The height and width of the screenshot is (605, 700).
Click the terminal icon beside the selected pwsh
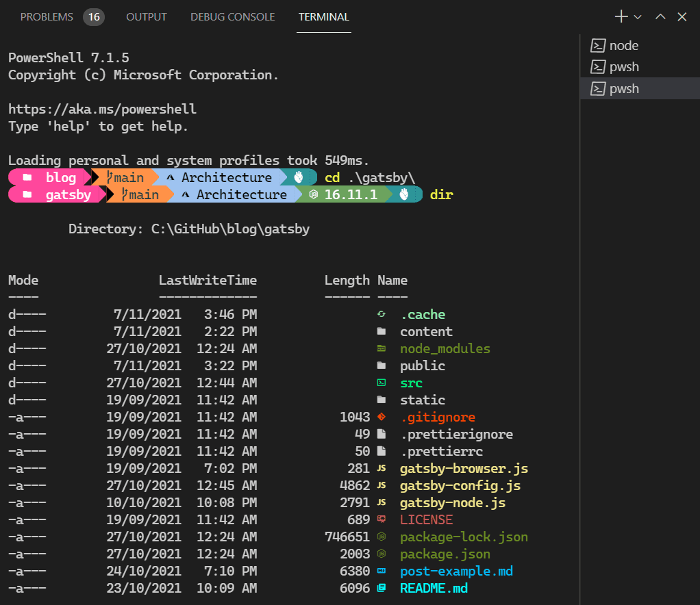click(598, 89)
